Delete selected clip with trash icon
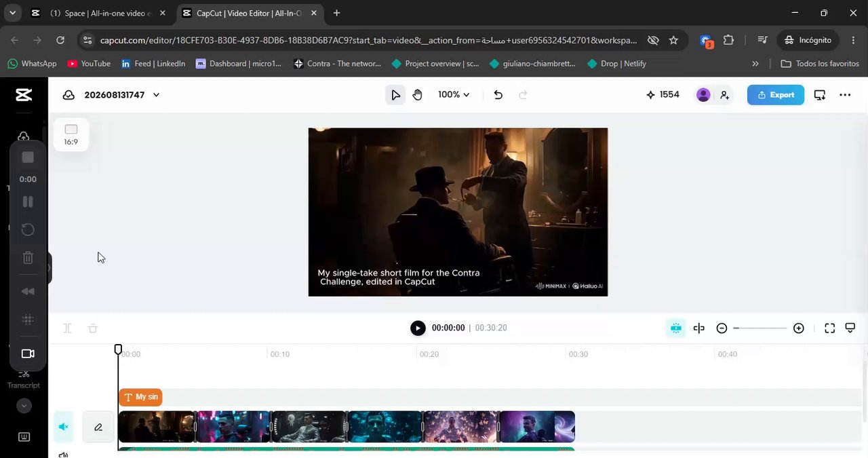Screen dimensions: 868x458 (x=93, y=328)
